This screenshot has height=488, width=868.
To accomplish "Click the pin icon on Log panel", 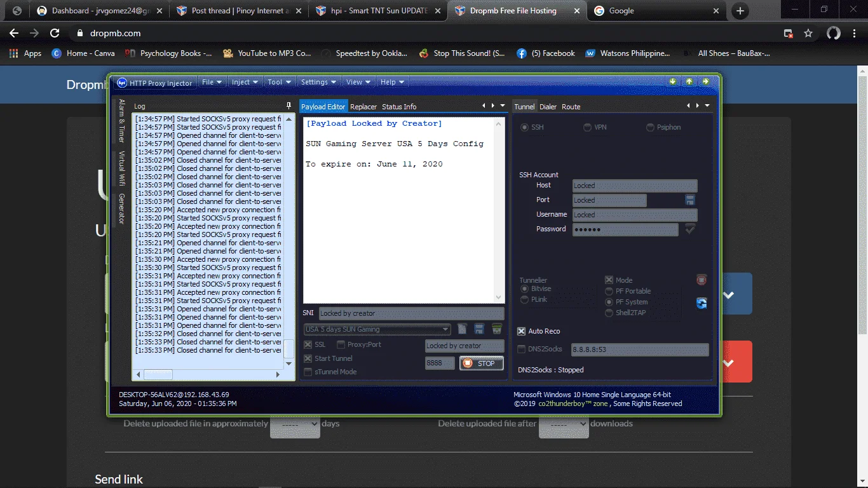I will (289, 106).
